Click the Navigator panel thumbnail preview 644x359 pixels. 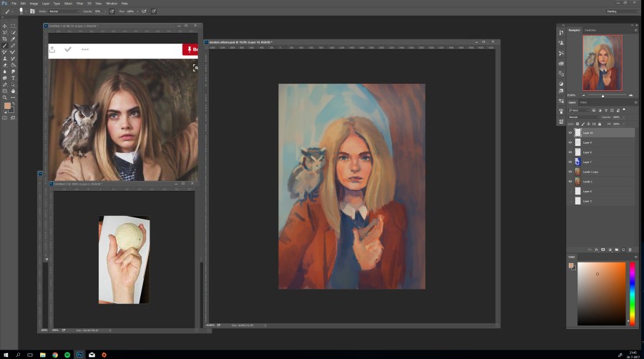point(602,63)
